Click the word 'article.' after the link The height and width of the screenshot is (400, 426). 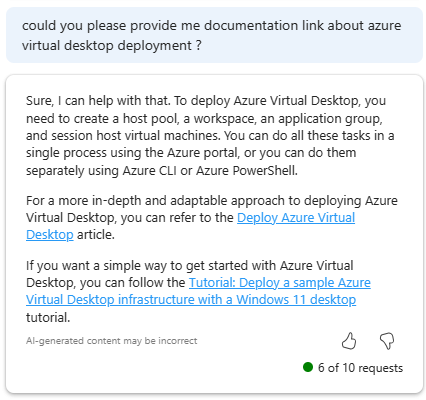click(x=96, y=235)
